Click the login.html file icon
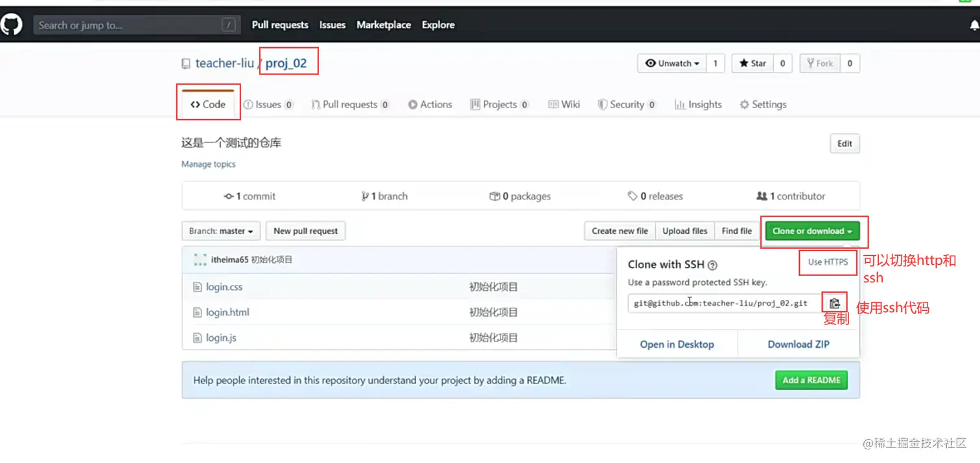 [x=198, y=312]
